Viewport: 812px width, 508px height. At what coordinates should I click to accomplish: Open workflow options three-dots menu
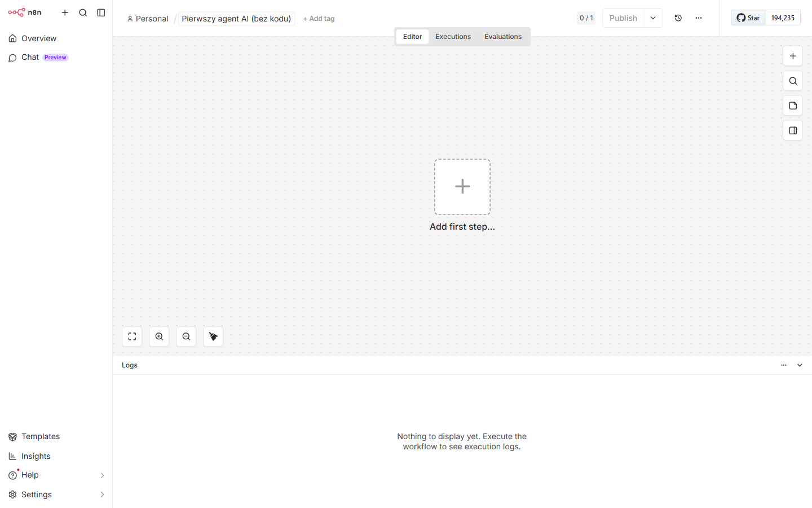[699, 18]
